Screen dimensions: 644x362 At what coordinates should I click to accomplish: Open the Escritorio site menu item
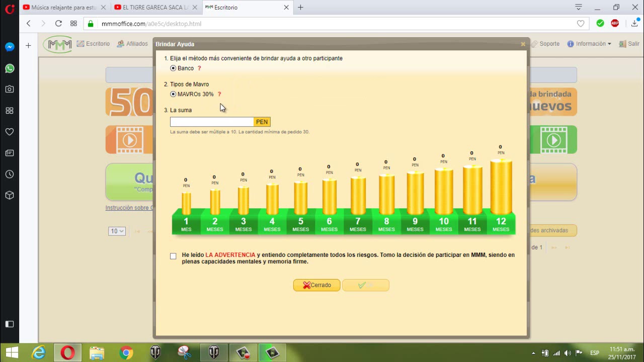click(x=93, y=44)
